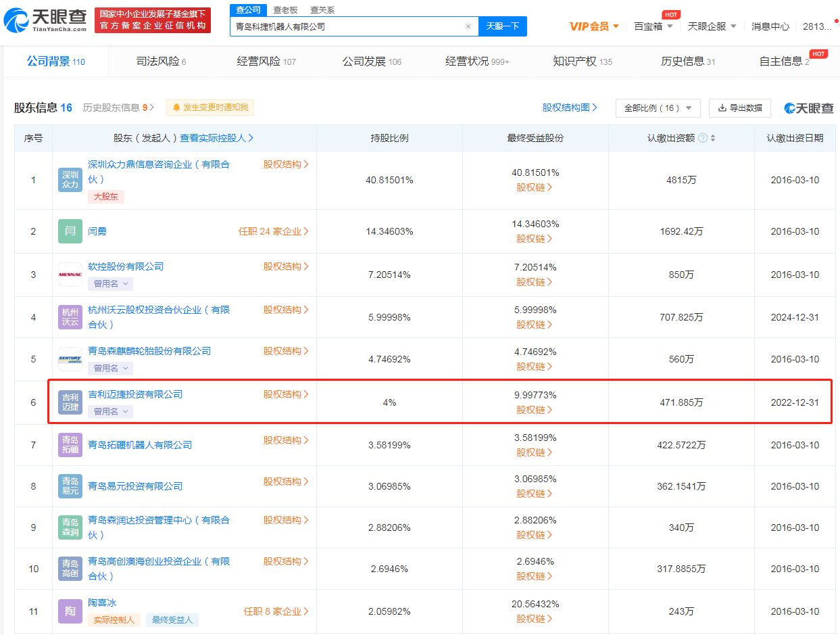This screenshot has width=840, height=635.
Task: Click the 最终受益人 tag for 陶喜冰
Action: pyautogui.click(x=172, y=619)
